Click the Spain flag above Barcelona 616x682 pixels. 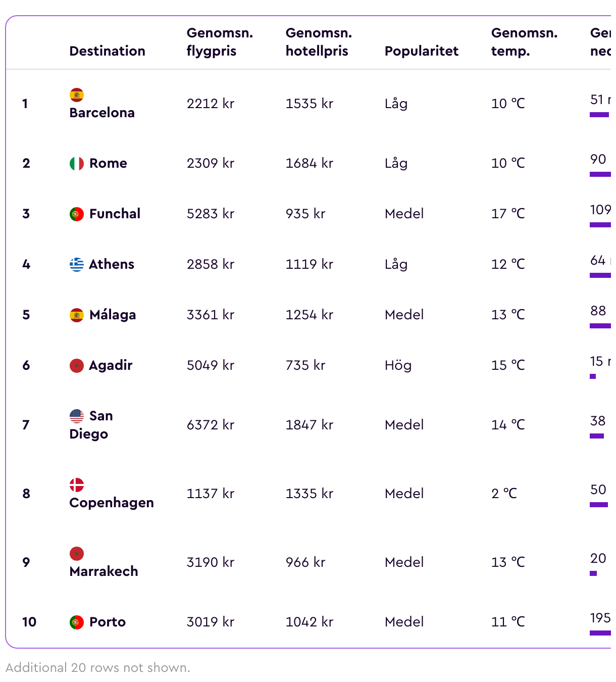[x=77, y=95]
